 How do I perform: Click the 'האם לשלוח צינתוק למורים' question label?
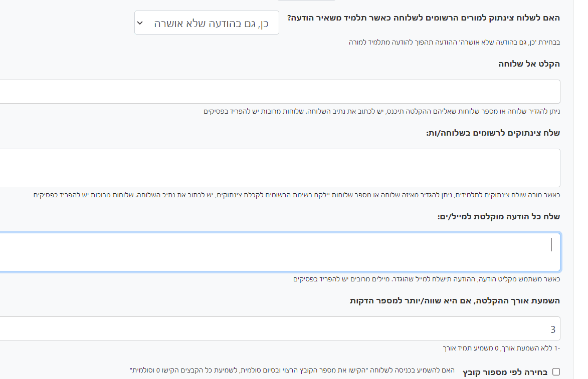[x=424, y=18]
